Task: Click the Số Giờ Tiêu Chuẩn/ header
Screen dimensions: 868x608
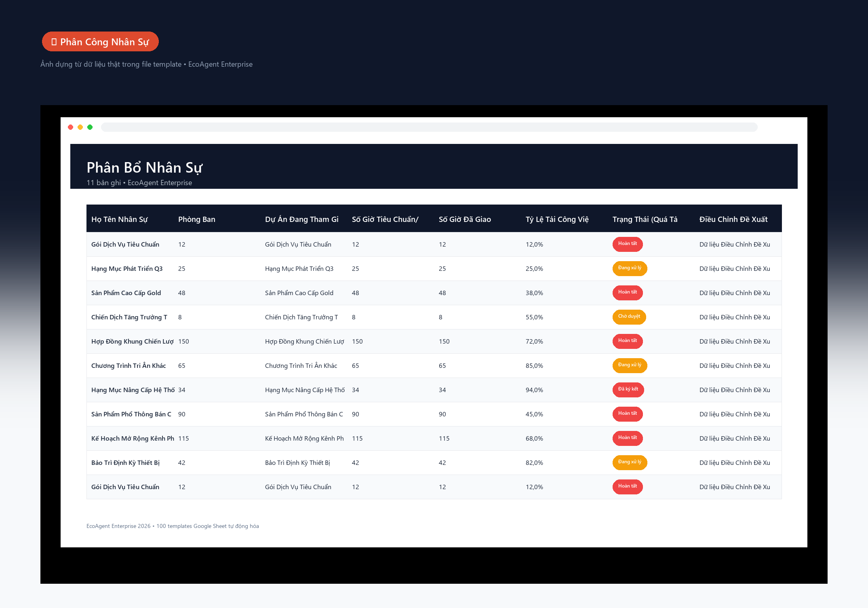Action: 385,219
